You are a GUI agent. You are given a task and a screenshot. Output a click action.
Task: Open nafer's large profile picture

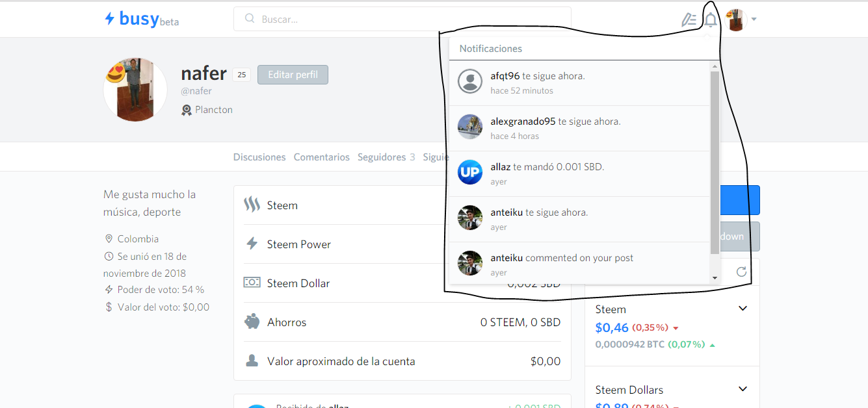point(135,89)
